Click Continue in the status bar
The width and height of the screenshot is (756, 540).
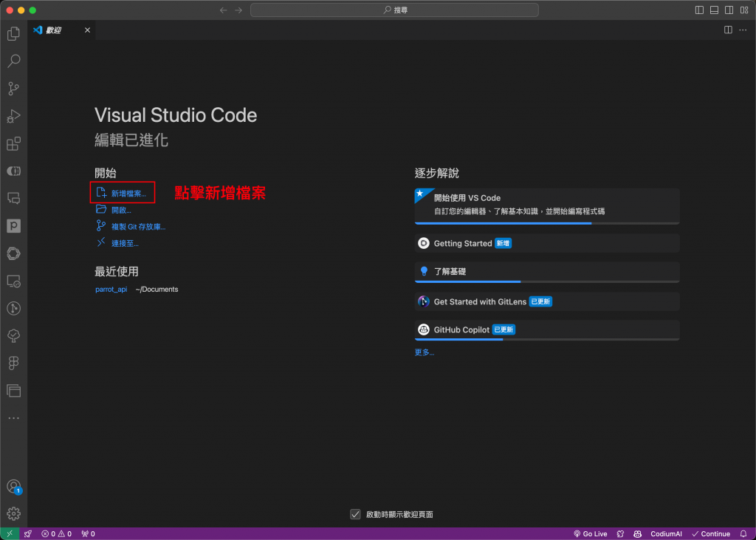711,534
